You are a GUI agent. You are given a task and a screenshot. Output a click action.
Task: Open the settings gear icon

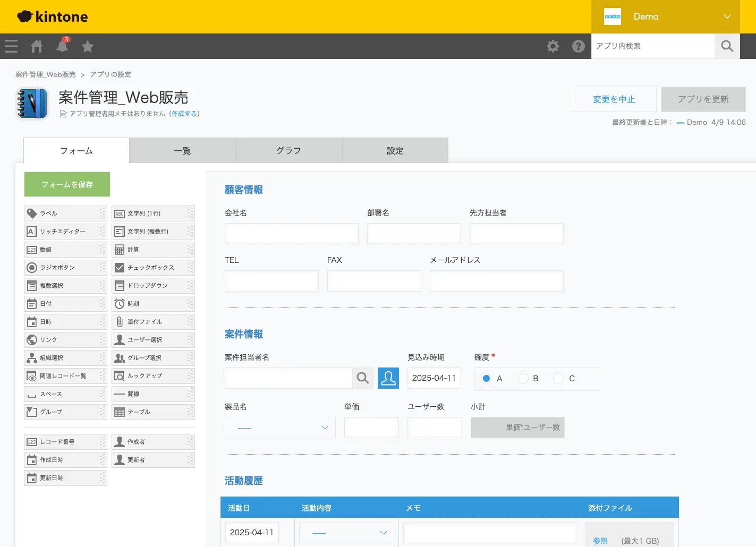coord(553,46)
